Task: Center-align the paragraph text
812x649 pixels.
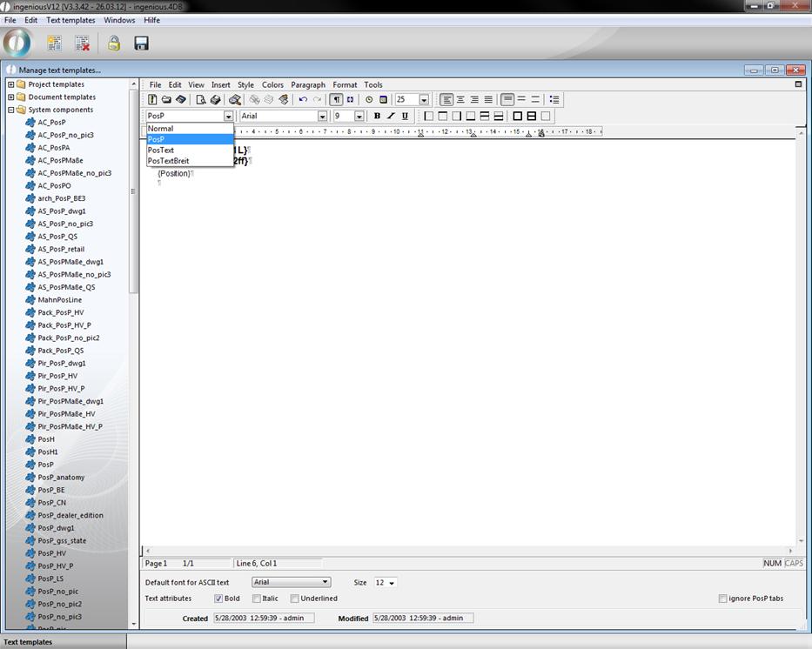Action: [460, 100]
